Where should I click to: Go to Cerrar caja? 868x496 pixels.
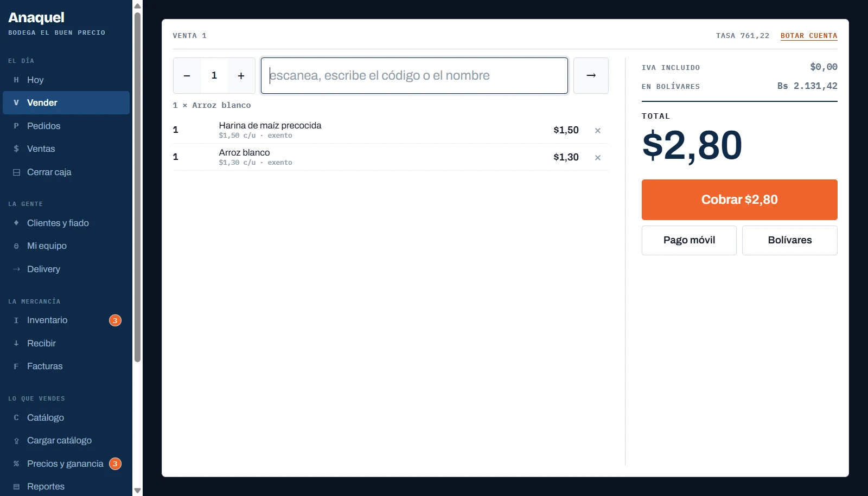[66, 172]
